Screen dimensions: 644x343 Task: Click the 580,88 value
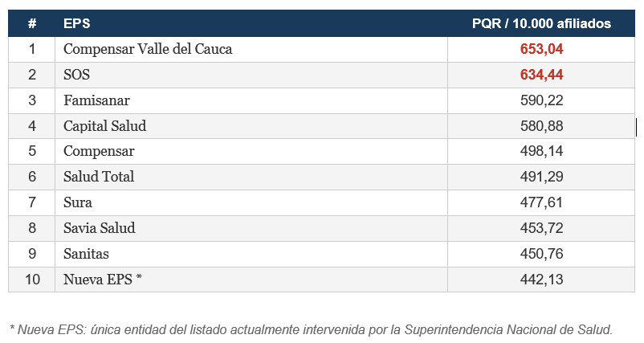coord(542,126)
